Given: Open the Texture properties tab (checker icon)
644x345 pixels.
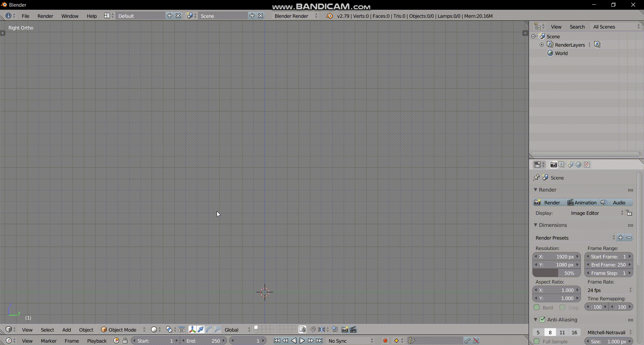Looking at the screenshot, I should click(x=587, y=165).
